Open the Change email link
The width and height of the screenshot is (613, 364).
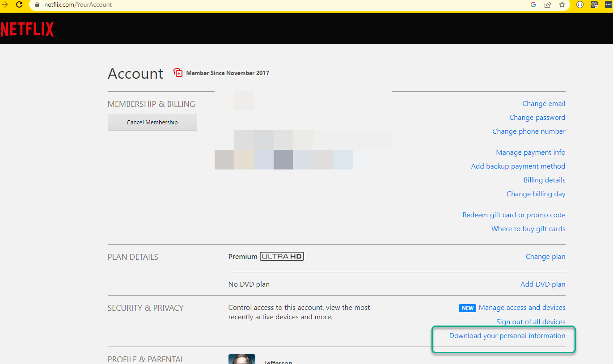pos(544,104)
